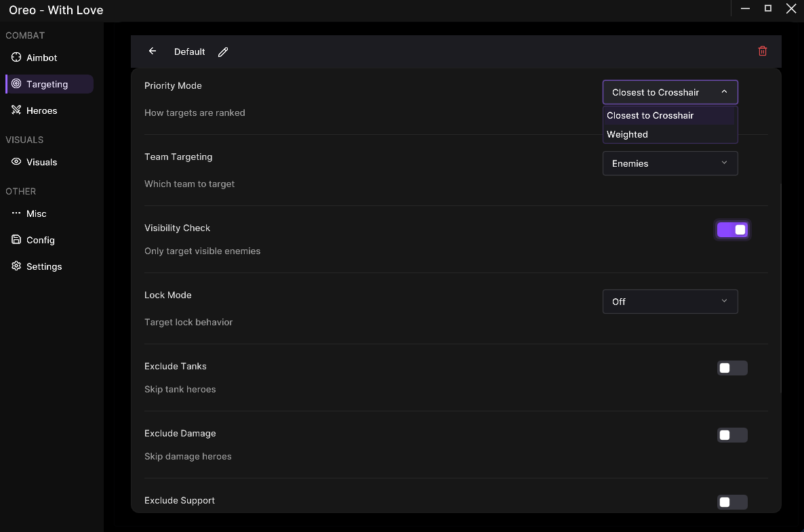
Task: Collapse the Priority Mode dropdown
Action: pyautogui.click(x=670, y=92)
